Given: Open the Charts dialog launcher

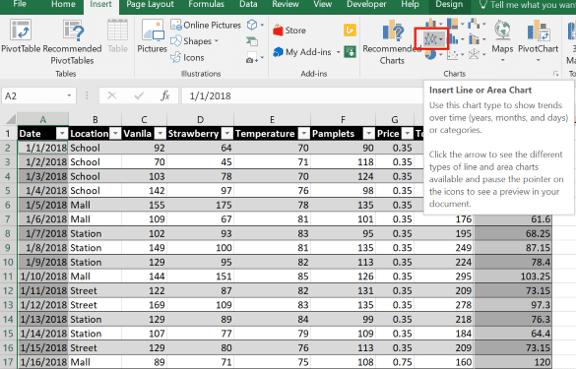Looking at the screenshot, I should tap(555, 74).
